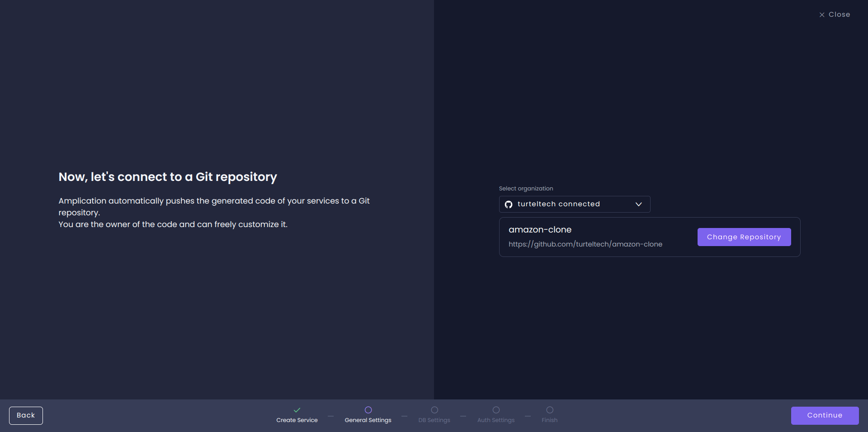Click the green checkmark on Create Service step
The width and height of the screenshot is (868, 432).
pos(297,410)
